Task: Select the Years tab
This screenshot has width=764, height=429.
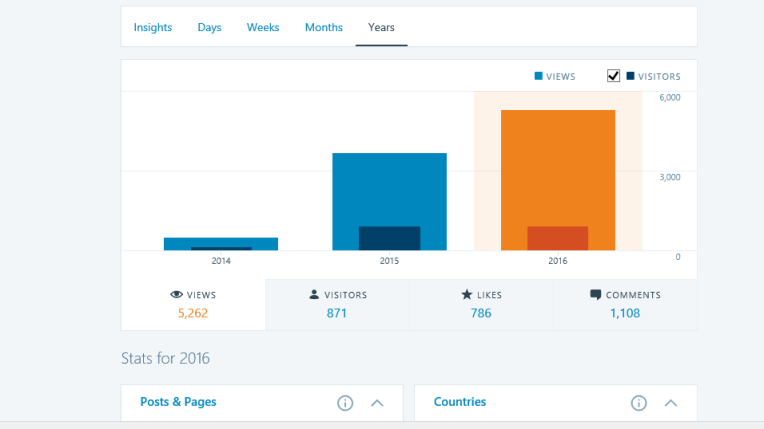Action: [381, 27]
